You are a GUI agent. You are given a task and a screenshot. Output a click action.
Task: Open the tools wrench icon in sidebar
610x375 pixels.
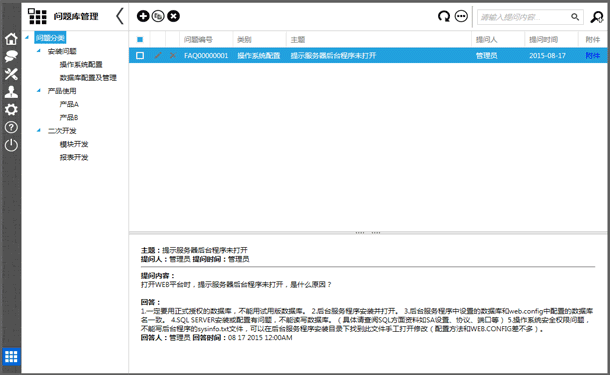[x=11, y=74]
